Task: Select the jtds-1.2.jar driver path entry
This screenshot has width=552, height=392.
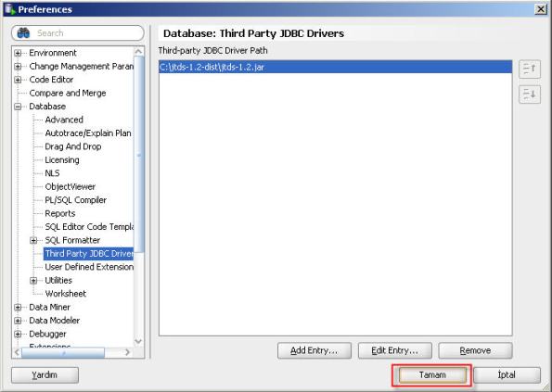Action: pyautogui.click(x=335, y=67)
